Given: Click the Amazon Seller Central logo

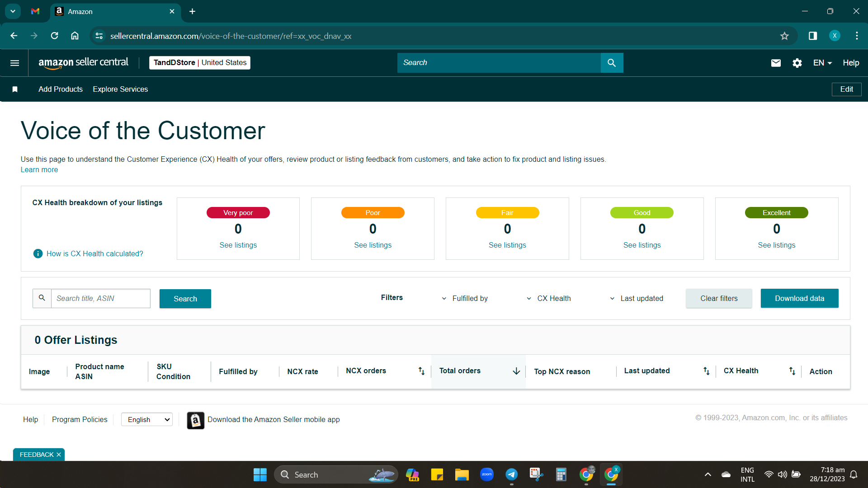Looking at the screenshot, I should click(83, 63).
